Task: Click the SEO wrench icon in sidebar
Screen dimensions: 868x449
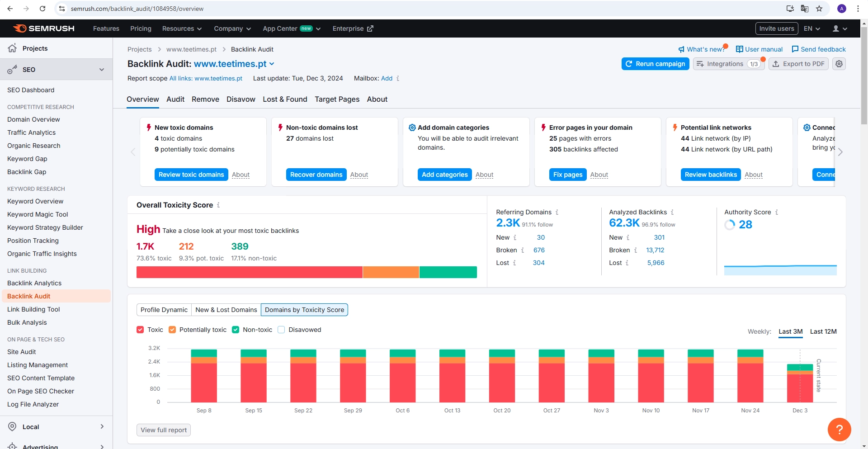Action: [12, 69]
